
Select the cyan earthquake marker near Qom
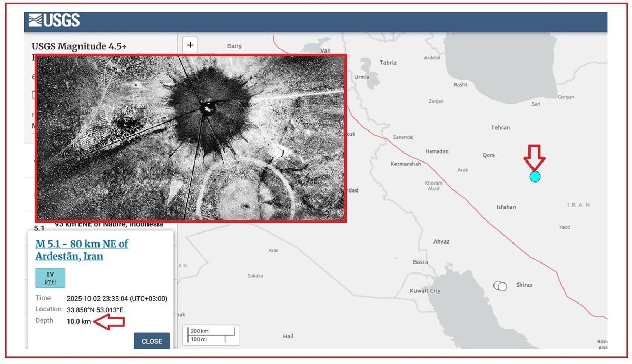[535, 177]
